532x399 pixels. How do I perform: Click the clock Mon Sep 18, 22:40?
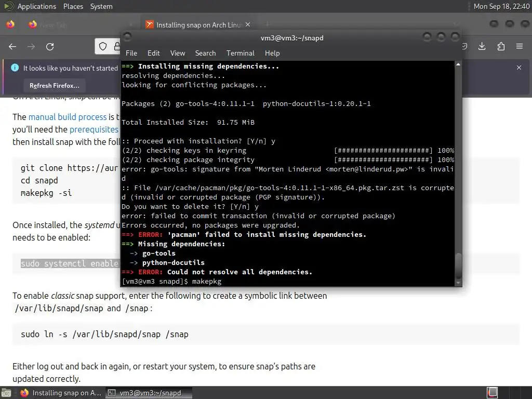(501, 6)
